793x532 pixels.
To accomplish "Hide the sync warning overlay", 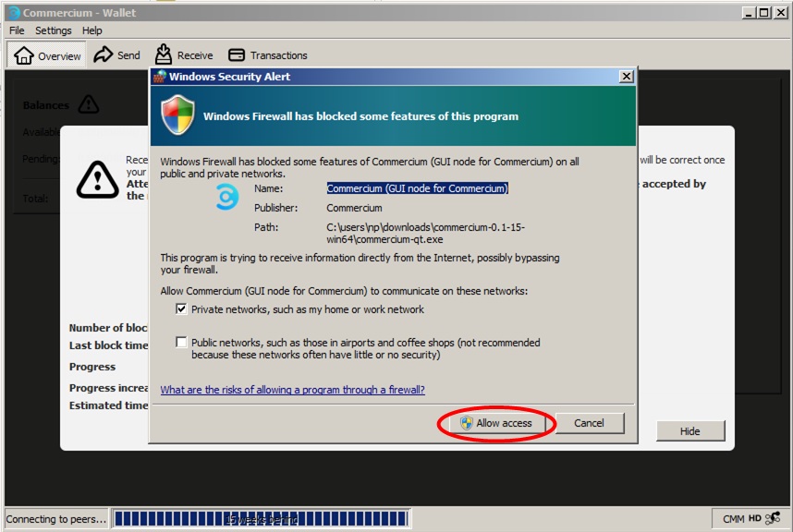I will point(689,431).
